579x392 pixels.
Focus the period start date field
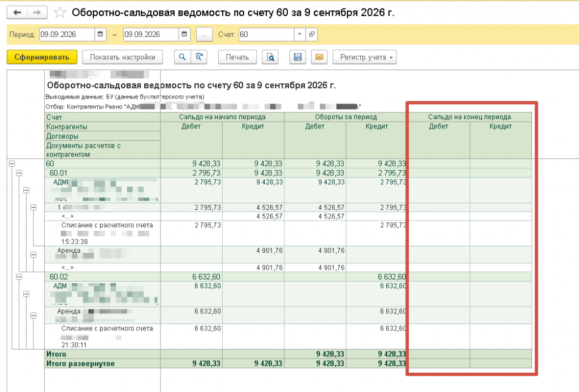click(x=67, y=35)
